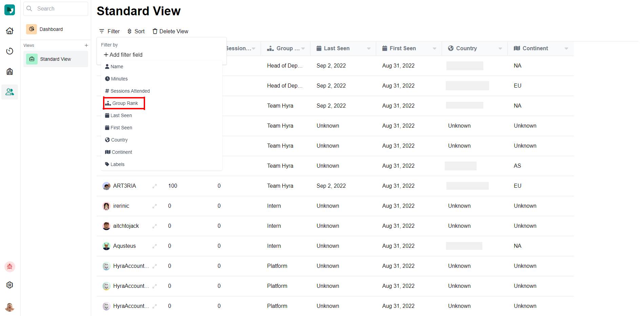Select Sessions Attended filter field option
The width and height of the screenshot is (644, 316).
[x=127, y=91]
